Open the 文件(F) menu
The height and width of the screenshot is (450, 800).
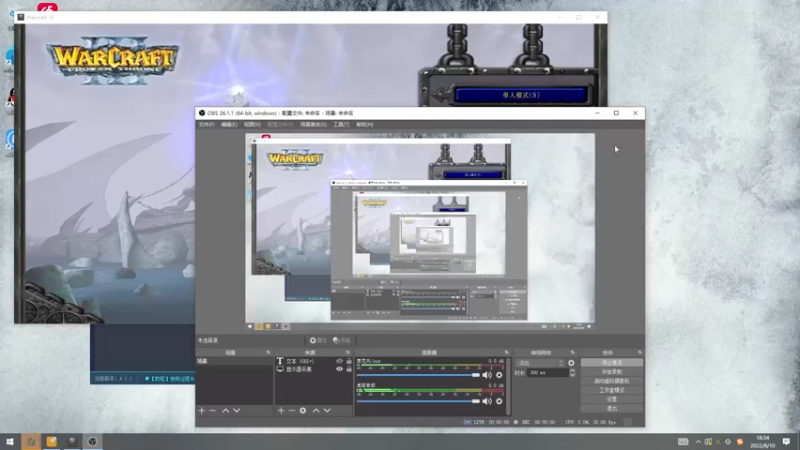point(207,124)
